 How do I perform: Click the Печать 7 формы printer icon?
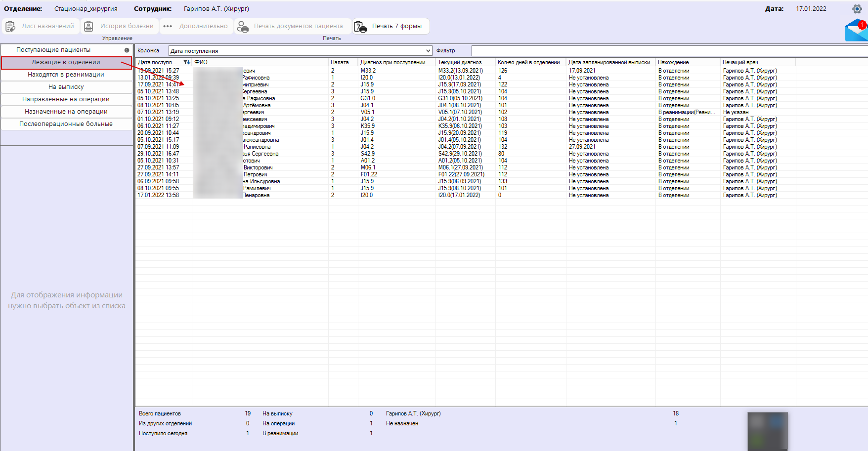point(360,27)
